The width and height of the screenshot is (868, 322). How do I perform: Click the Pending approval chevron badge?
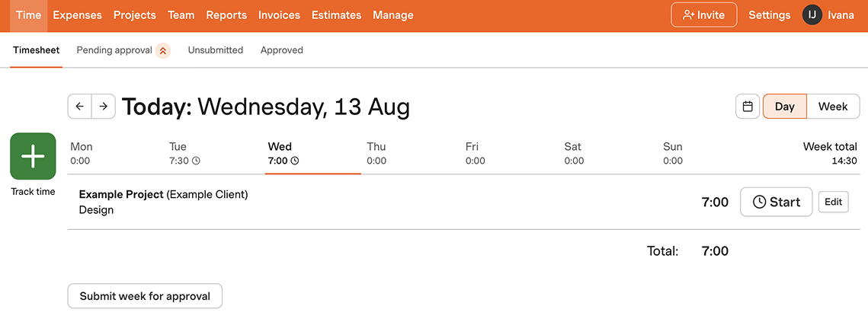click(162, 51)
